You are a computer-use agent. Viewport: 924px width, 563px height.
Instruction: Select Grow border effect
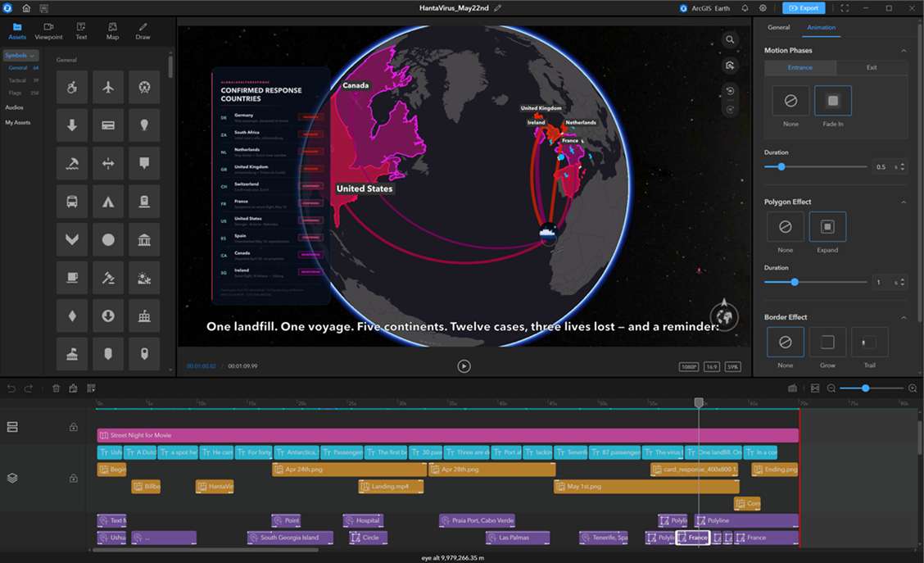tap(827, 342)
